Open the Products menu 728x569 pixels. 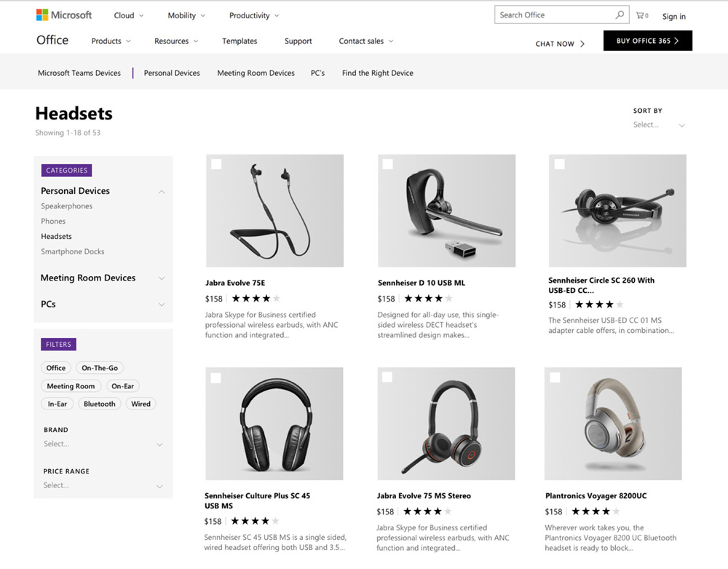[x=111, y=41]
